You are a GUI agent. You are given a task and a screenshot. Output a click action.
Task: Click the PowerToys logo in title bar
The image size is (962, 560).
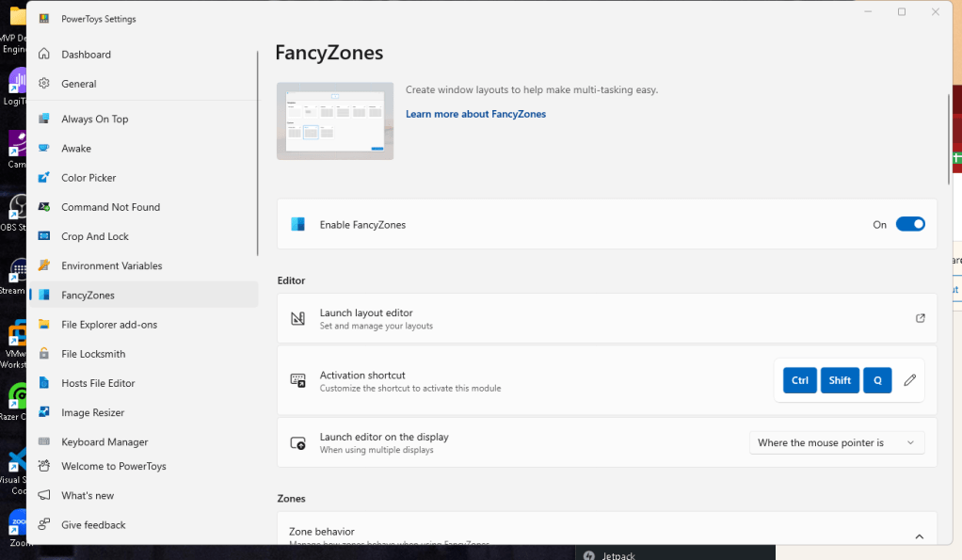coord(44,19)
